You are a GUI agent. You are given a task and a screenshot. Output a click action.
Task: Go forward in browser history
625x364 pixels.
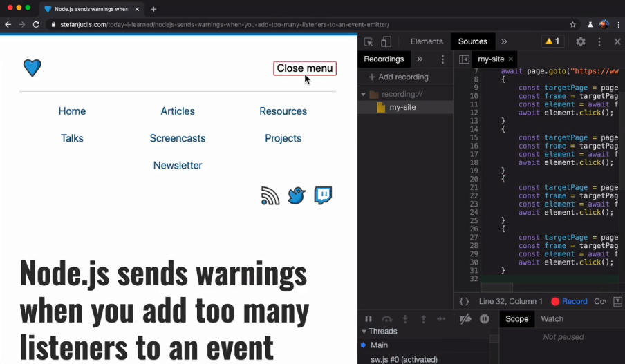pos(22,25)
